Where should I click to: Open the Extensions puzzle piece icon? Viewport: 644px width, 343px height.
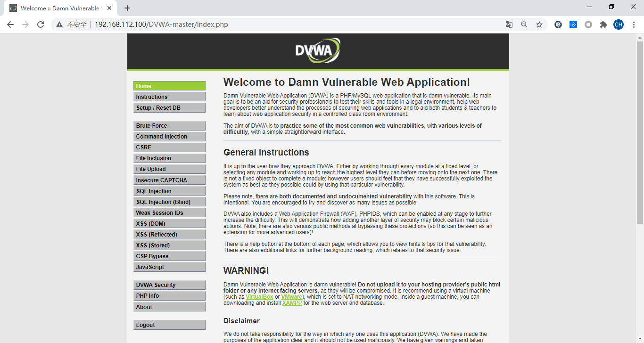[603, 24]
